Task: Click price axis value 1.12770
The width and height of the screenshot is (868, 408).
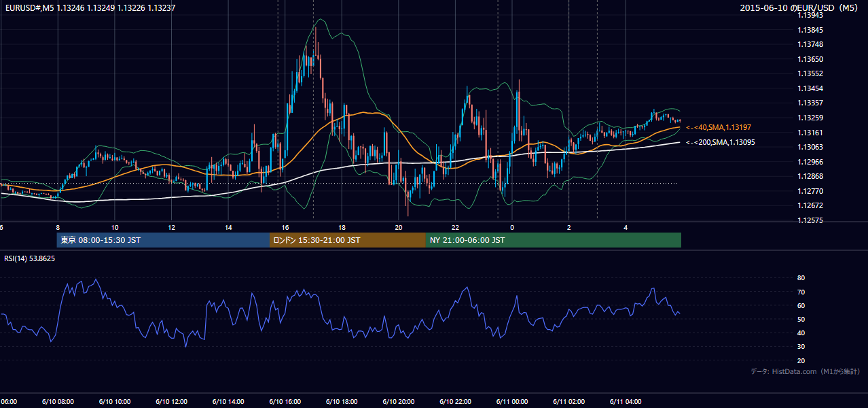Action: click(x=811, y=191)
